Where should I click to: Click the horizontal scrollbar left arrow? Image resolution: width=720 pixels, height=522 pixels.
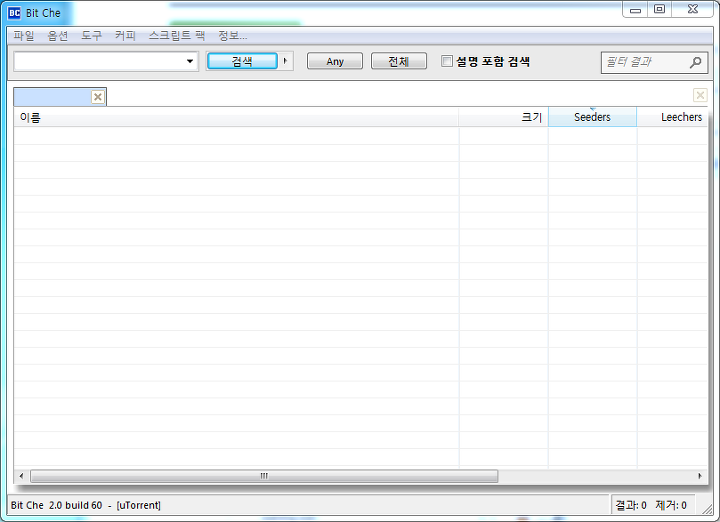21,476
